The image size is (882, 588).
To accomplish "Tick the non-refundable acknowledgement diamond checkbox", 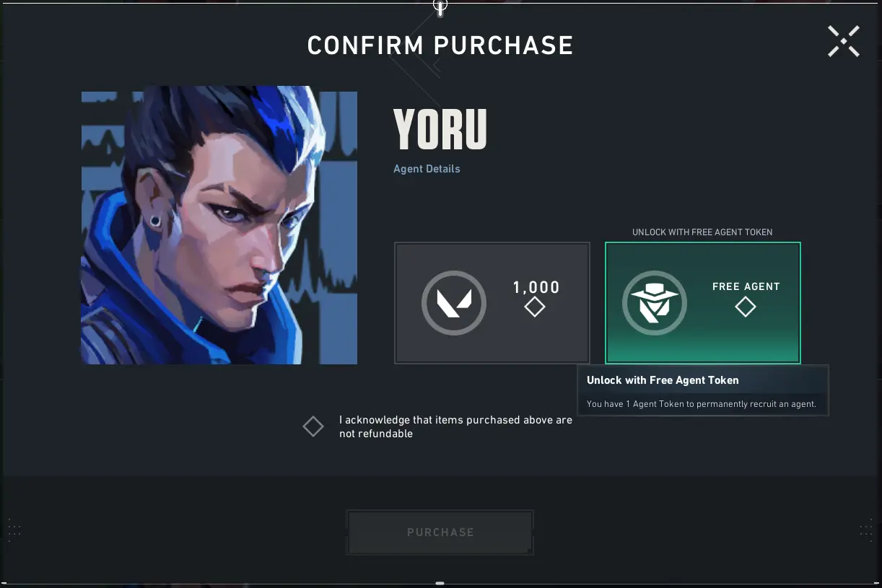I will tap(313, 426).
